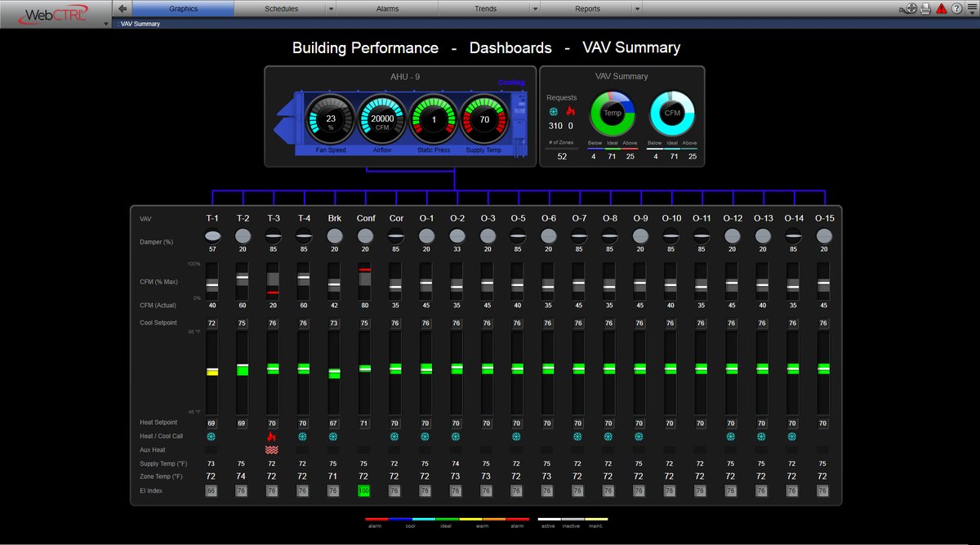Click the Conf damper icon

(x=365, y=235)
